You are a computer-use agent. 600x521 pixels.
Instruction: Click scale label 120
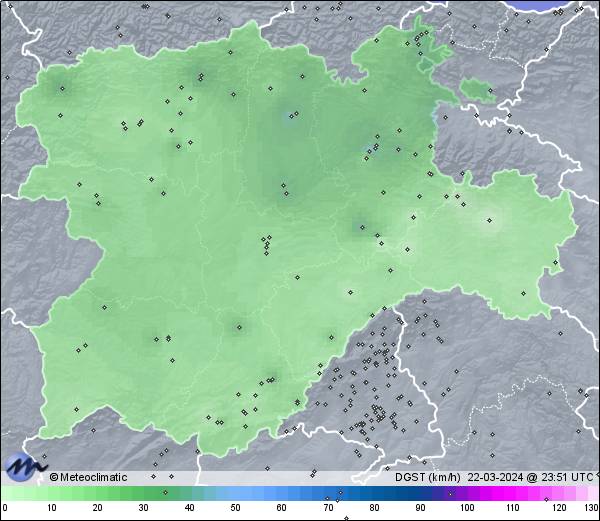point(559,508)
